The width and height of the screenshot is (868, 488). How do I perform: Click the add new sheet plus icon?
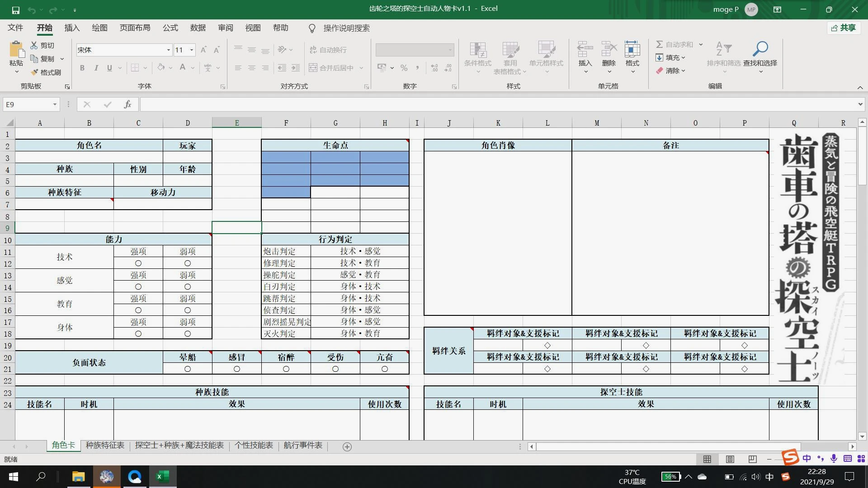pos(347,447)
